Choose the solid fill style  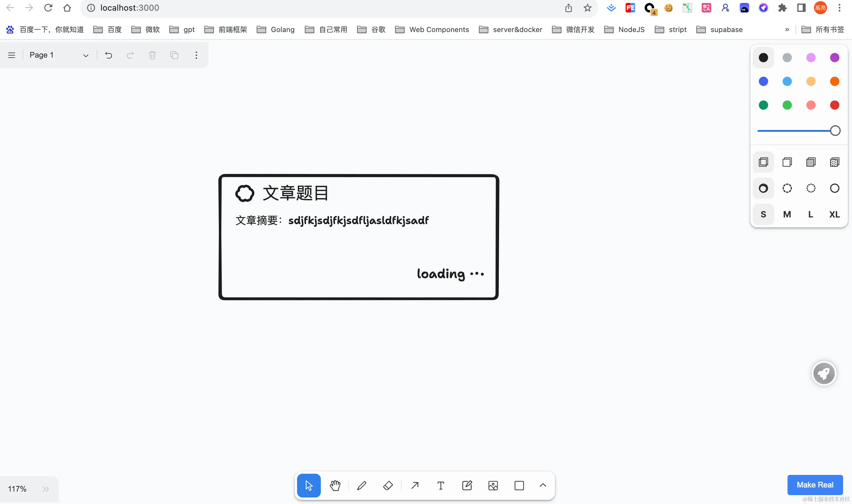[x=810, y=162]
